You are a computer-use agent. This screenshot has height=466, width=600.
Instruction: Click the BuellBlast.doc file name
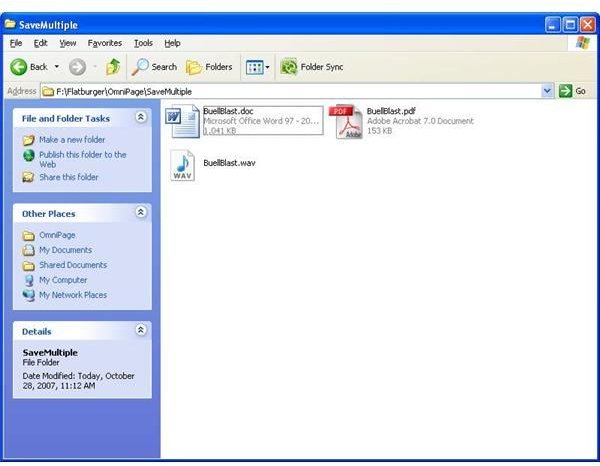tap(228, 111)
